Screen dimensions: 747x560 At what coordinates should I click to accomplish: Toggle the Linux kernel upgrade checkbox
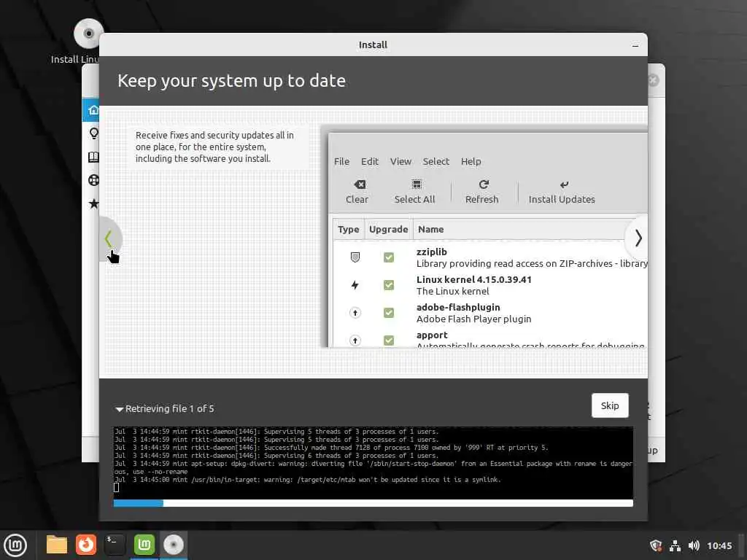click(x=389, y=285)
